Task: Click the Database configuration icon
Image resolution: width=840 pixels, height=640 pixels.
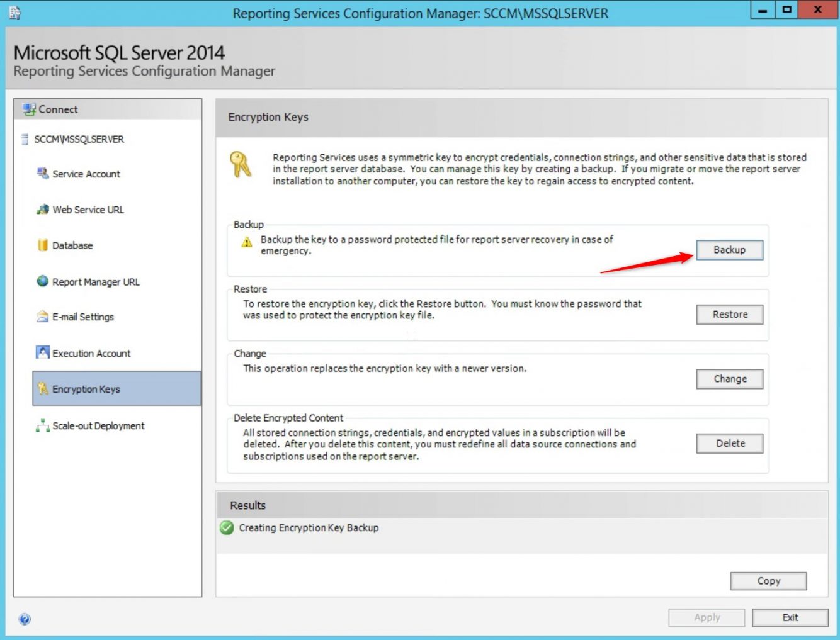Action: pos(42,245)
